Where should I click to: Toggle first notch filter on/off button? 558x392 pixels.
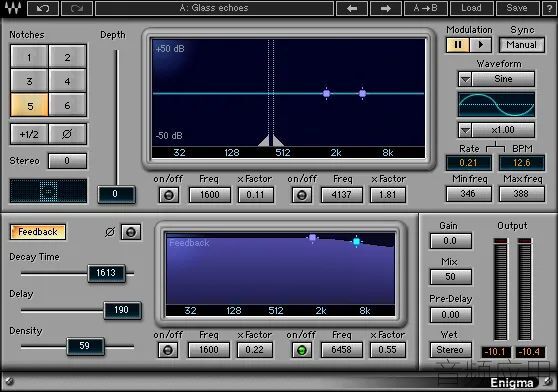click(x=169, y=195)
